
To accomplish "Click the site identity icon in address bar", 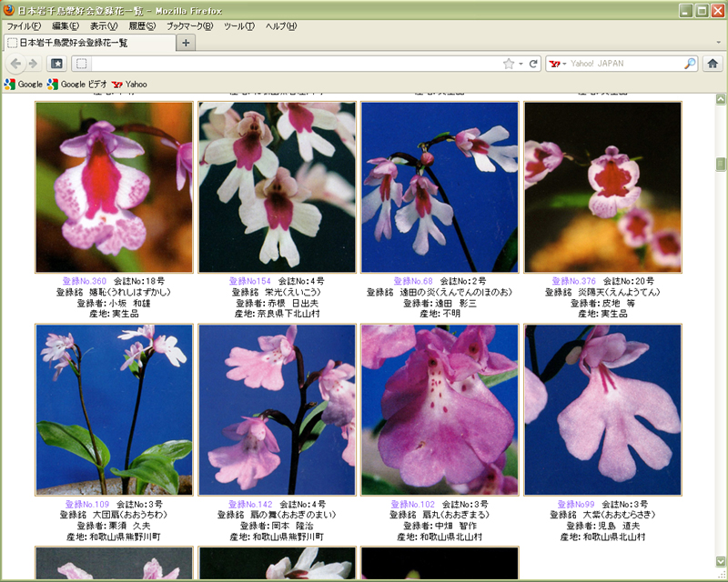I will tap(82, 64).
